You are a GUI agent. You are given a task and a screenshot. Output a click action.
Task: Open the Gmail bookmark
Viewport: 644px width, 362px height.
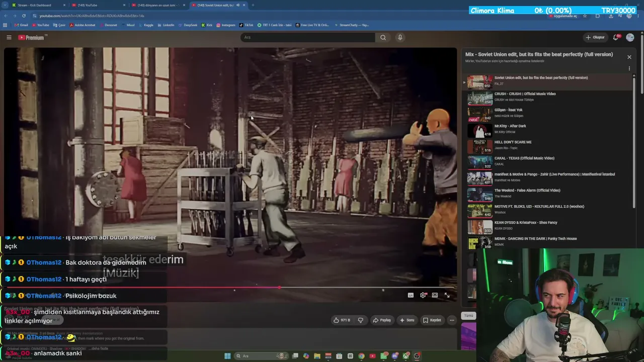click(x=21, y=25)
